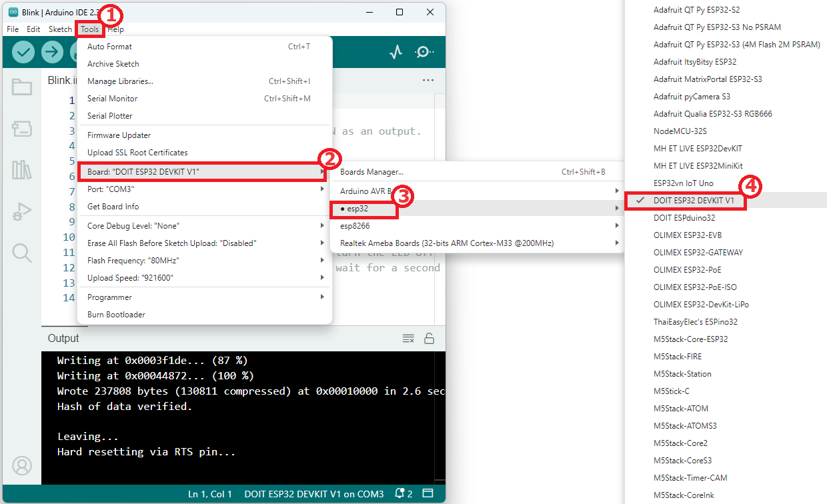This screenshot has width=827, height=504.
Task: Expand the Port "COM3" submenu
Action: point(204,189)
